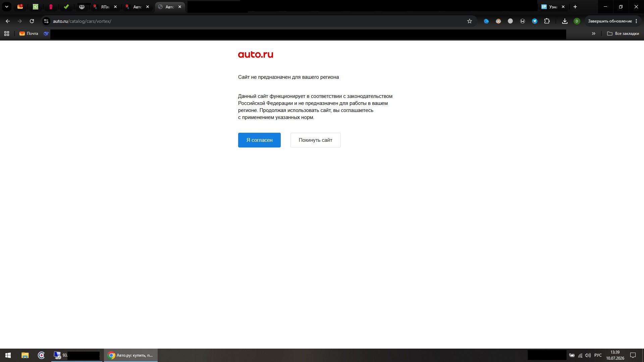644x362 pixels.
Task: Click the blue "Я согласен" button
Action: (259, 140)
